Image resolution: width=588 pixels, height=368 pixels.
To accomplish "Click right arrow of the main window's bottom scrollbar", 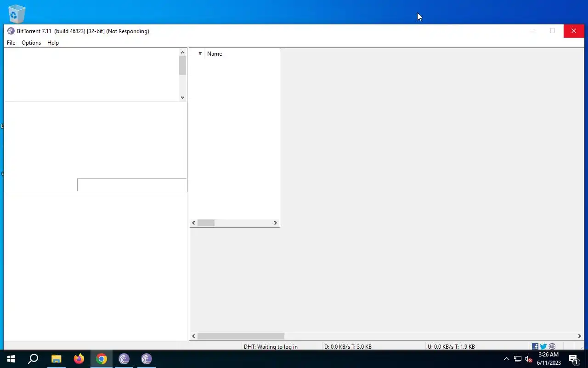I will click(x=579, y=336).
